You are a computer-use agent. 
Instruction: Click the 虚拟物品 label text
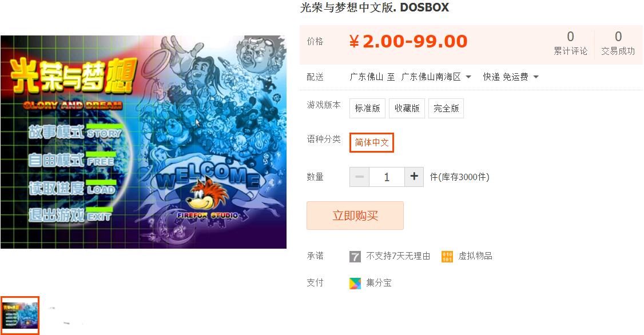click(x=475, y=256)
